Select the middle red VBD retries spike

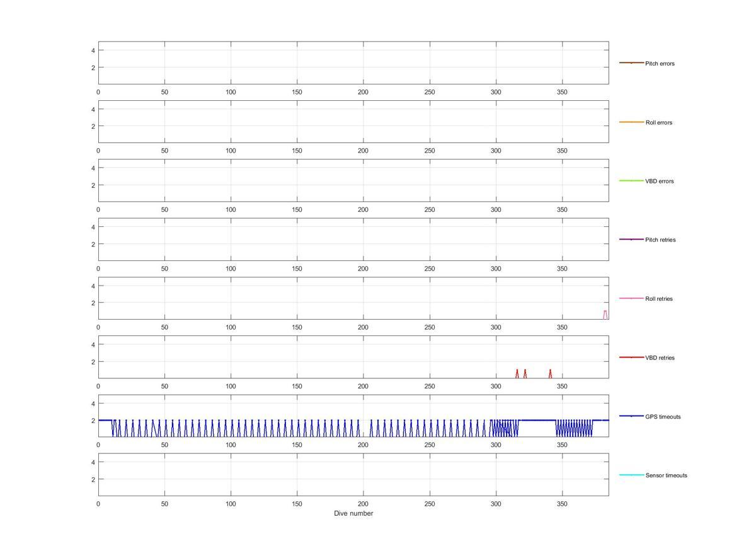[525, 374]
